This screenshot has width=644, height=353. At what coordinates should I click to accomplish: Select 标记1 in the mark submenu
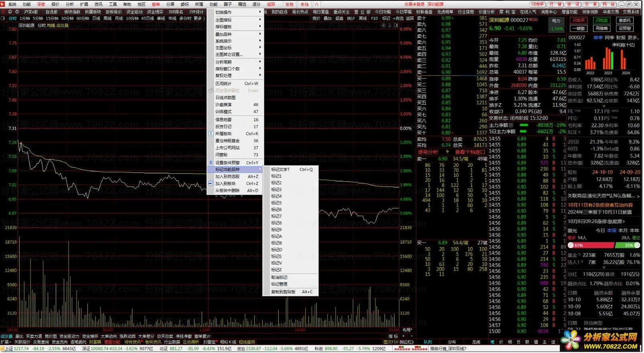(290, 176)
